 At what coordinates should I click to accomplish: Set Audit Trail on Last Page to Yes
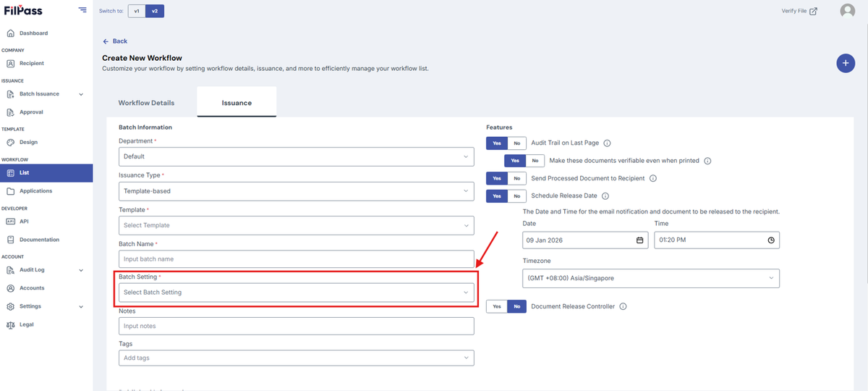(496, 143)
